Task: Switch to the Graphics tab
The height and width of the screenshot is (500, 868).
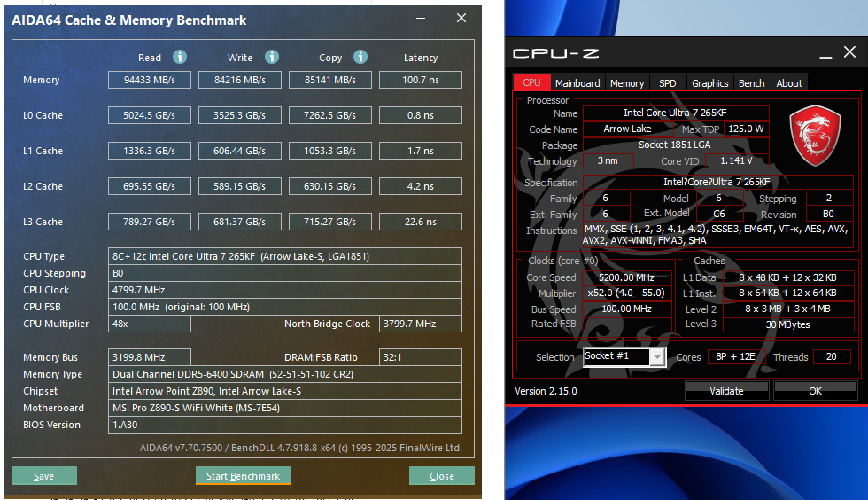Action: coord(709,83)
